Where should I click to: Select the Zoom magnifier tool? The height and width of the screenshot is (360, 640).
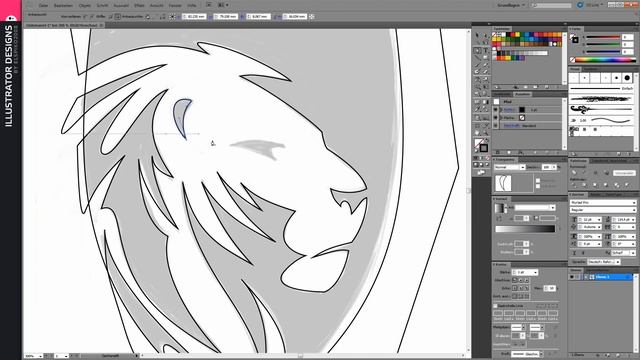(485, 133)
